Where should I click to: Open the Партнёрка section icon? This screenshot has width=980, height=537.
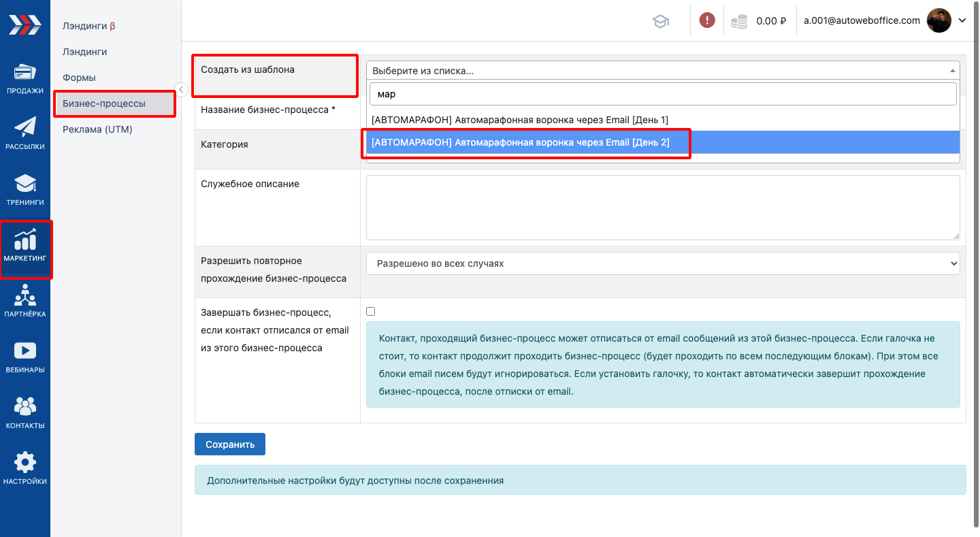point(25,300)
